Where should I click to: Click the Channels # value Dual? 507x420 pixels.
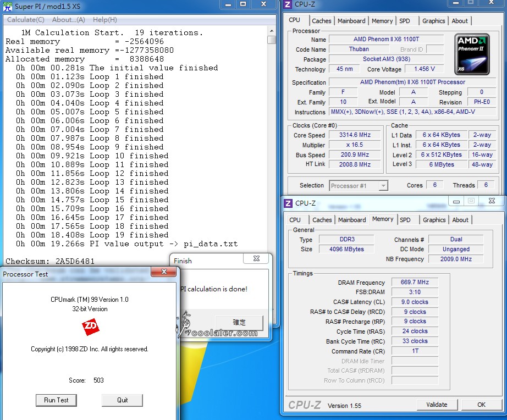pyautogui.click(x=456, y=239)
